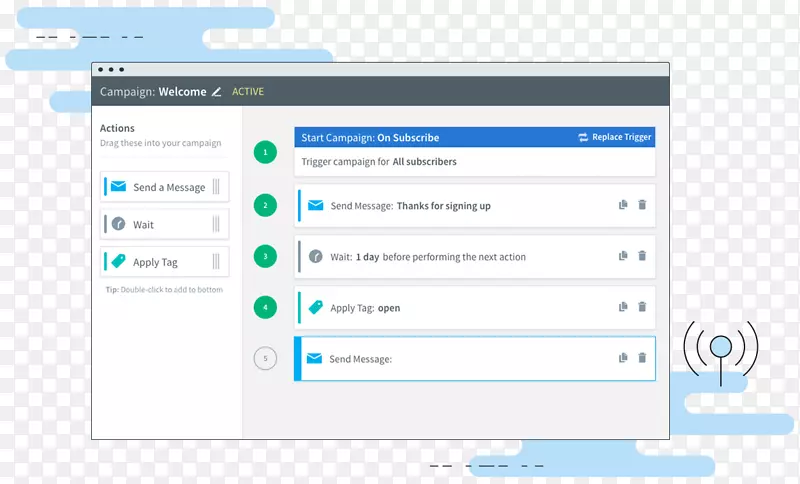Open the blank Send Message field in step 5
Image resolution: width=800 pixels, height=484 pixels.
coord(500,359)
